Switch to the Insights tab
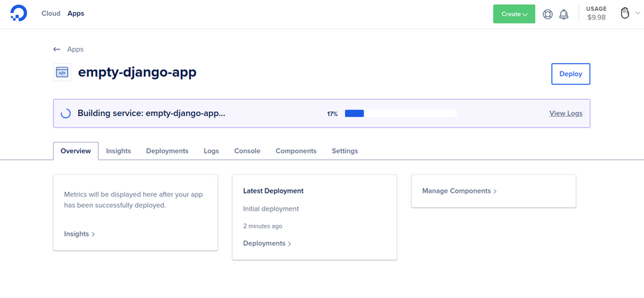The image size is (644, 298). (x=118, y=151)
